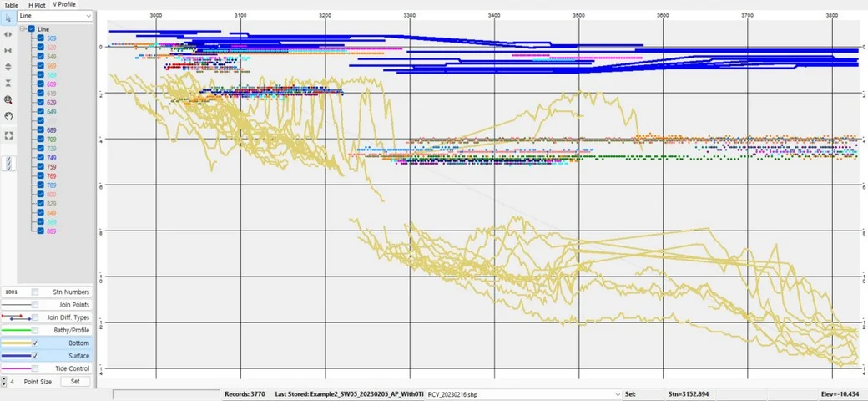Toggle the Join Points checkbox
Image resolution: width=868 pixels, height=401 pixels.
coord(35,305)
